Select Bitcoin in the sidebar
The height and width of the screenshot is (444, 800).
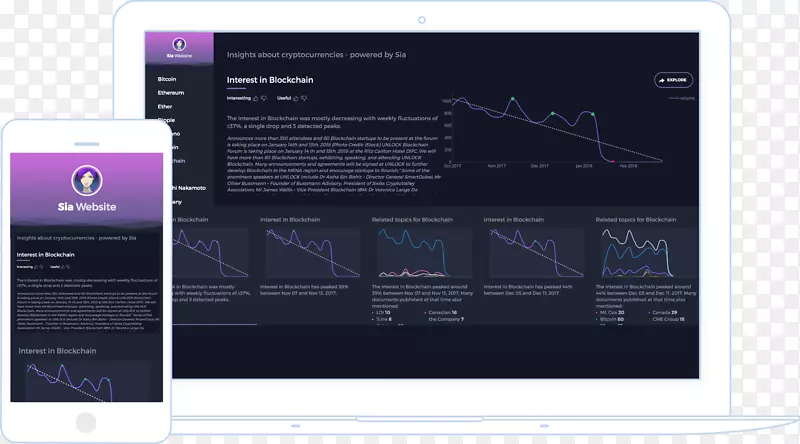(167, 78)
